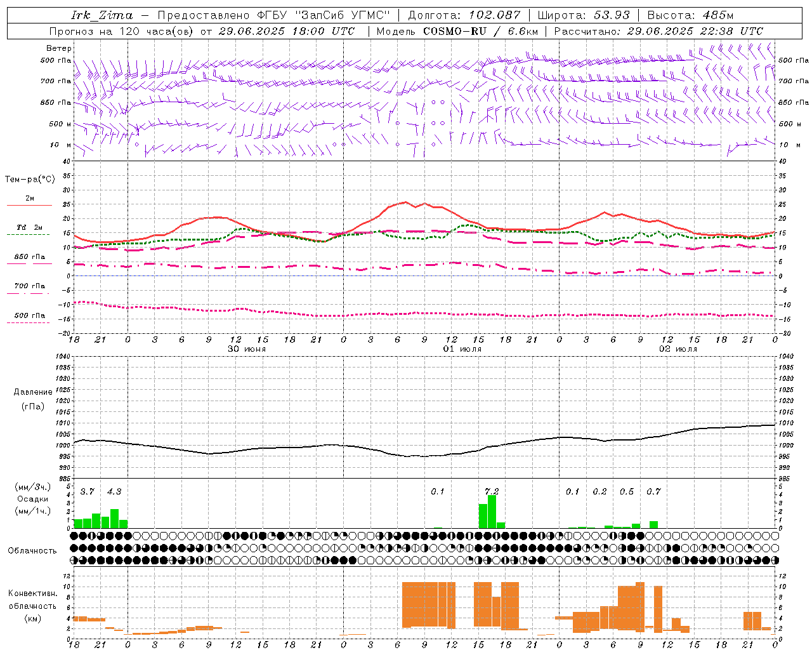Screen dimensions: 812x650
Task: Click the Облачность cloud cover label
Action: [x=32, y=551]
